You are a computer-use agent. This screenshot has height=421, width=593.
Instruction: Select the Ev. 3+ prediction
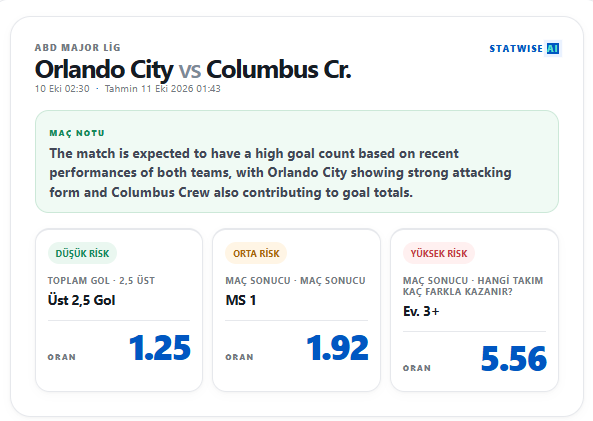(421, 311)
